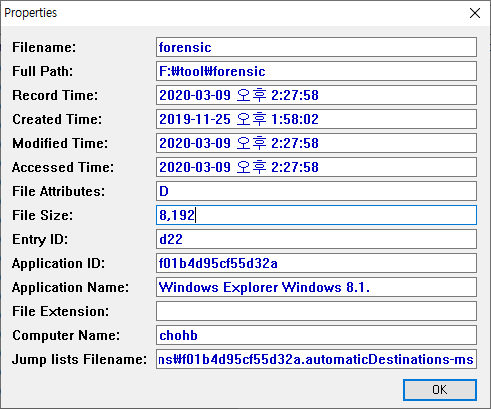The height and width of the screenshot is (409, 491).
Task: Select the Entry ID field d22
Action: click(x=316, y=239)
